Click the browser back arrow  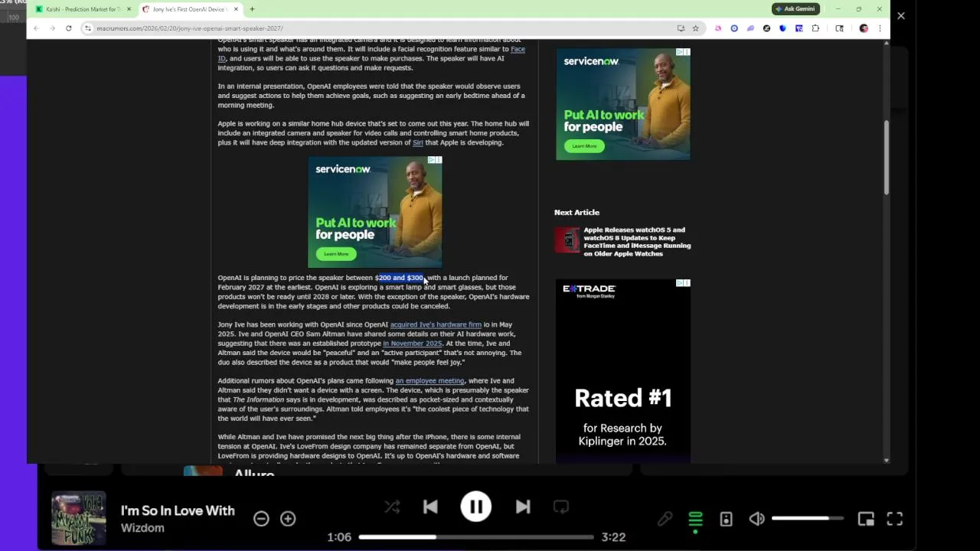coord(35,28)
